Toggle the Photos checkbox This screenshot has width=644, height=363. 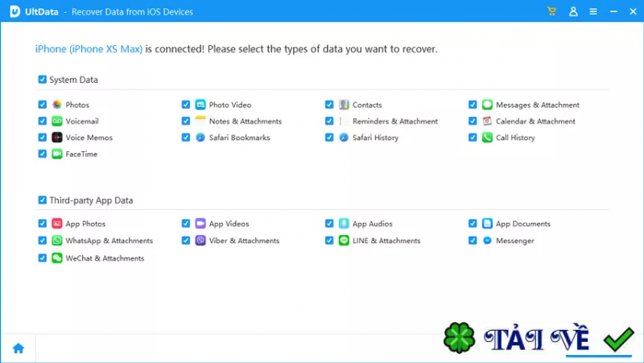(x=43, y=105)
